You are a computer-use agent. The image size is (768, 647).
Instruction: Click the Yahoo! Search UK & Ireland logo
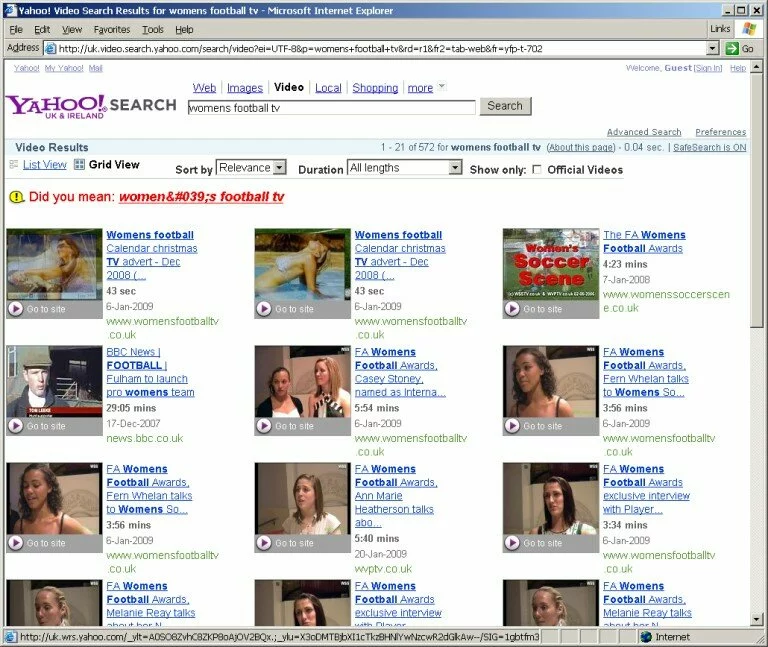coord(91,106)
